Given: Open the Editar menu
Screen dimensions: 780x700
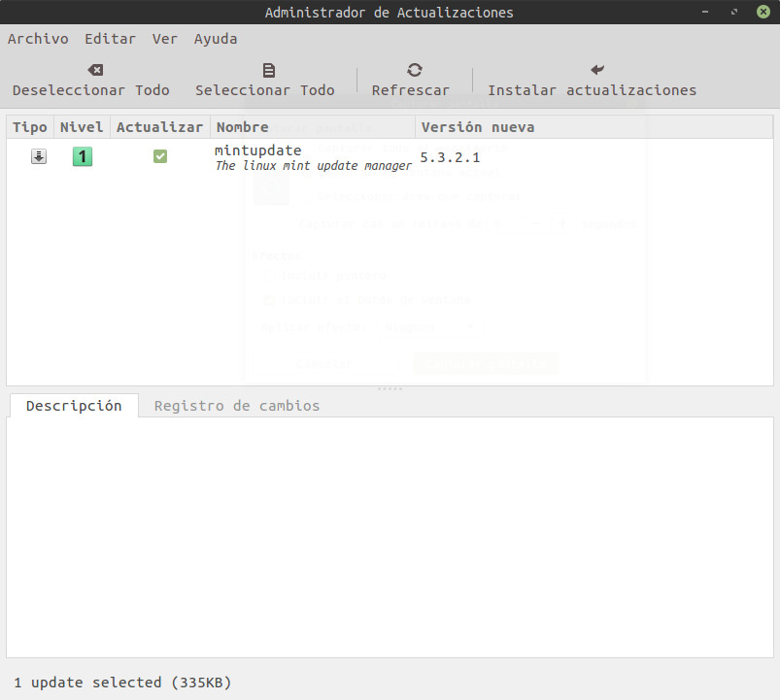Looking at the screenshot, I should pos(110,39).
